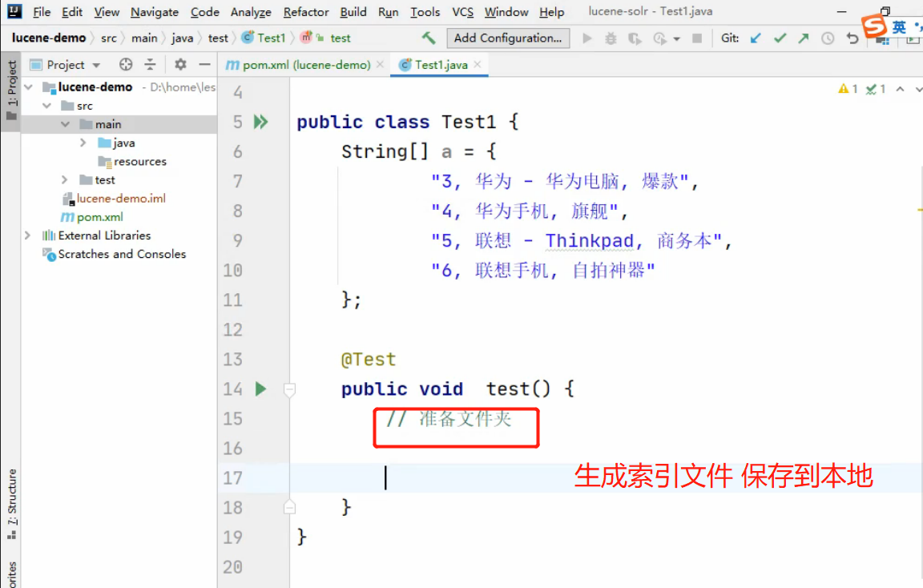Click the main breadcrumb segment

[144, 38]
